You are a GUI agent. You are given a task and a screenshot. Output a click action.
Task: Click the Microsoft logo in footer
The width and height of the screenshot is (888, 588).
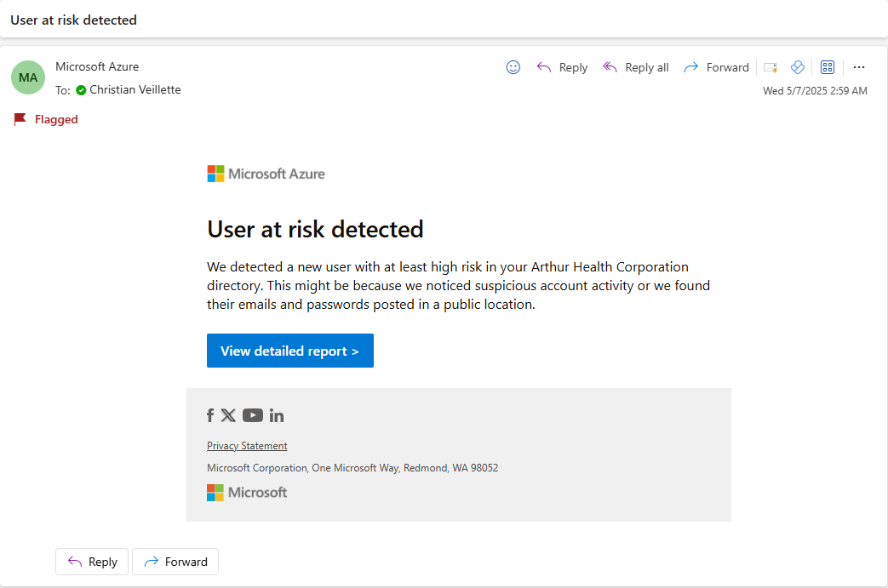[247, 493]
